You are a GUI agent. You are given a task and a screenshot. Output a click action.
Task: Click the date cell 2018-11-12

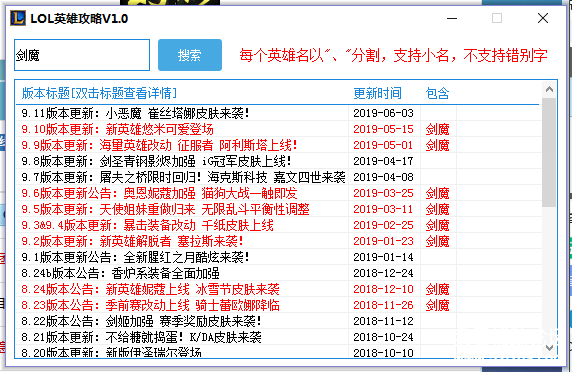[383, 322]
